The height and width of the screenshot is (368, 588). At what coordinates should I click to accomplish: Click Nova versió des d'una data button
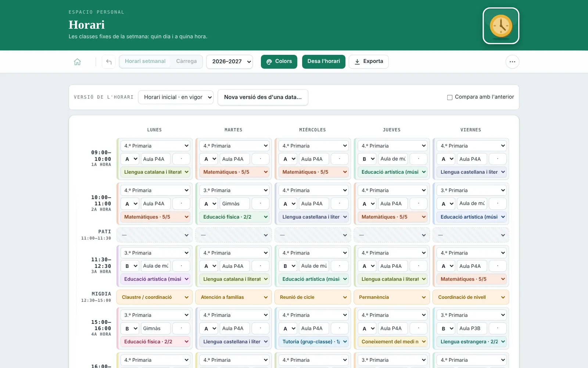click(263, 97)
